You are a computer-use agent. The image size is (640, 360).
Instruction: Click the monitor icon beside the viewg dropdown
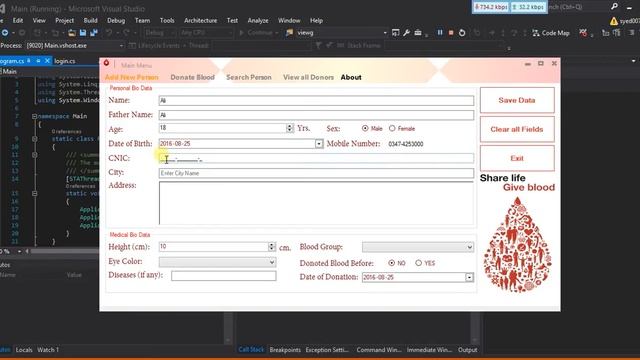(x=396, y=33)
